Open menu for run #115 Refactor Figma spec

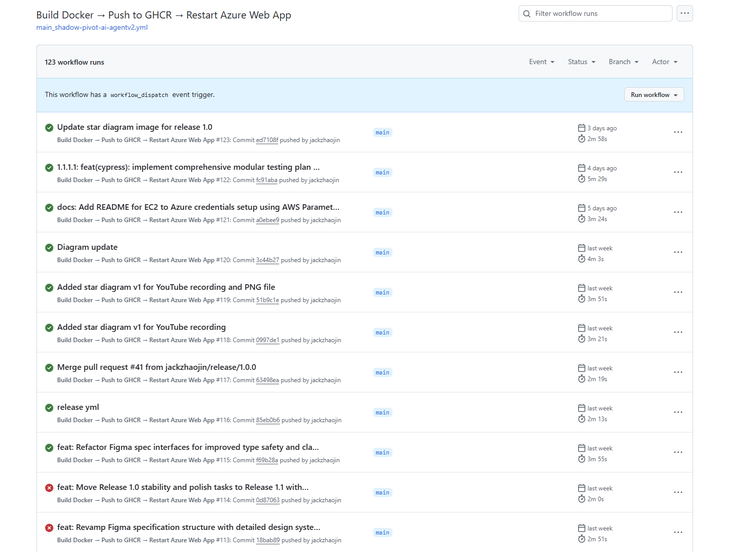[678, 452]
